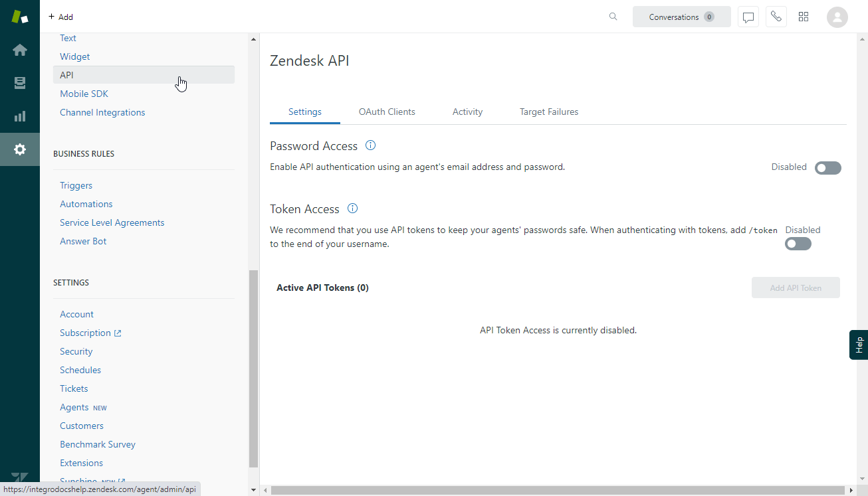Click the Zendesk logo icon
This screenshot has height=496, width=868.
click(x=20, y=17)
